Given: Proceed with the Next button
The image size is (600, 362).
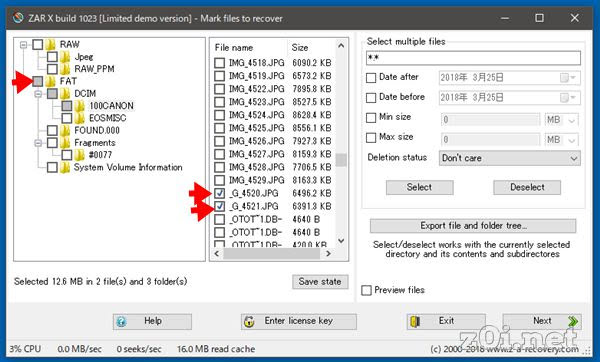Looking at the screenshot, I should pyautogui.click(x=542, y=321).
